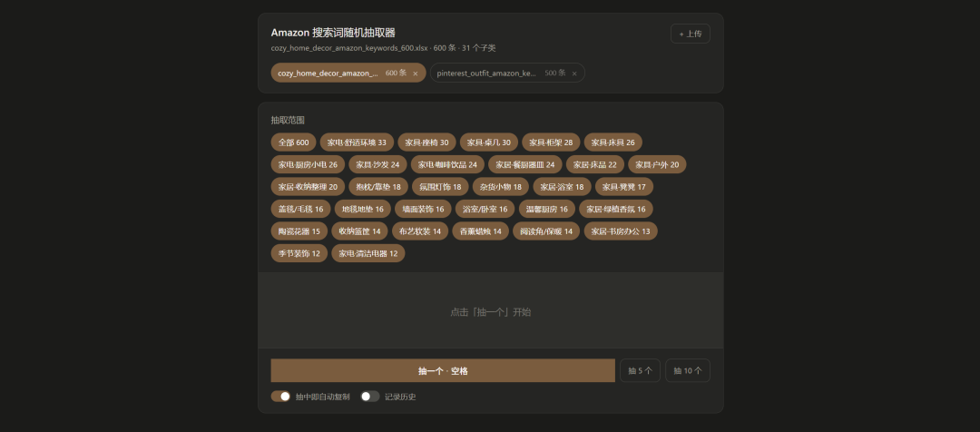
Task: Toggle the 家居·书房办公 13 chip
Action: click(621, 231)
